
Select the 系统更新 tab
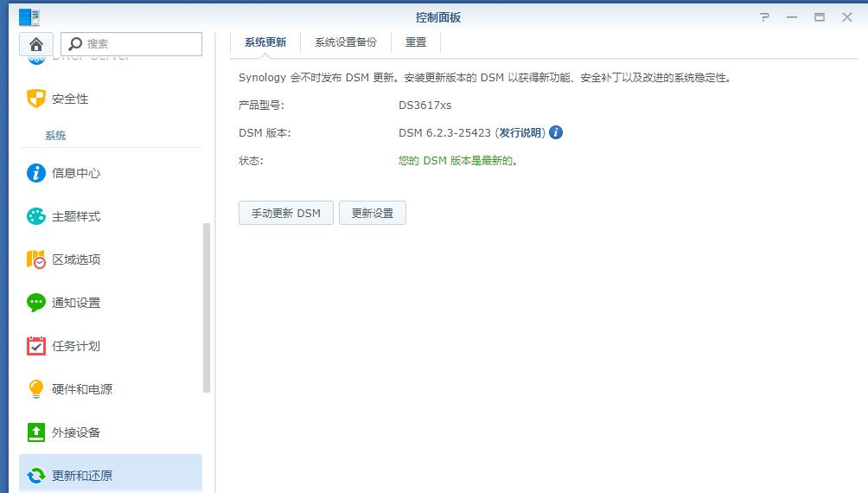pos(265,42)
